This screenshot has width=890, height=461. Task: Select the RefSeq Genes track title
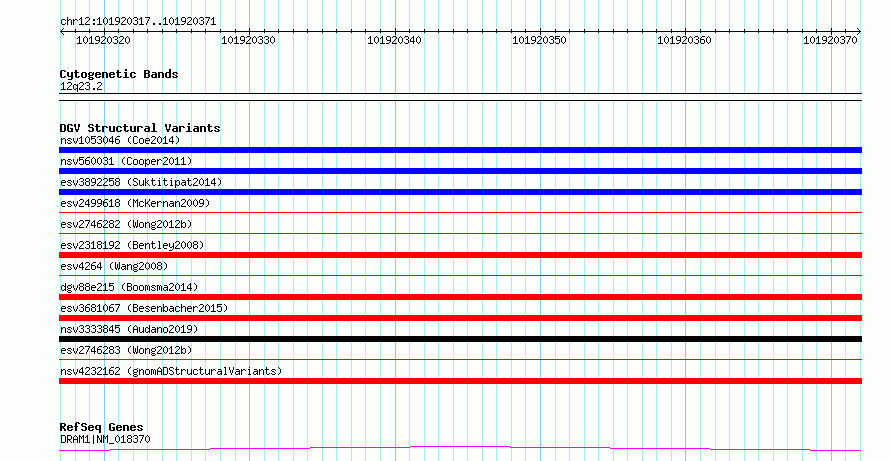(101, 427)
